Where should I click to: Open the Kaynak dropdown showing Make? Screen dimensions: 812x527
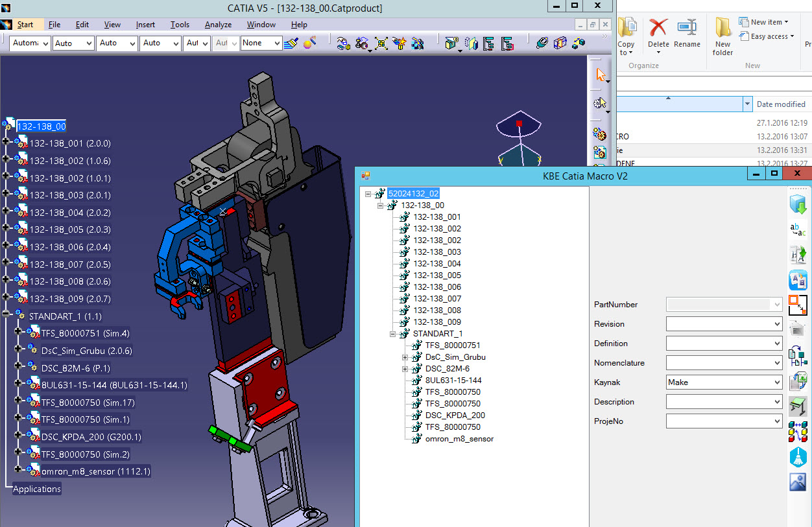coord(777,382)
